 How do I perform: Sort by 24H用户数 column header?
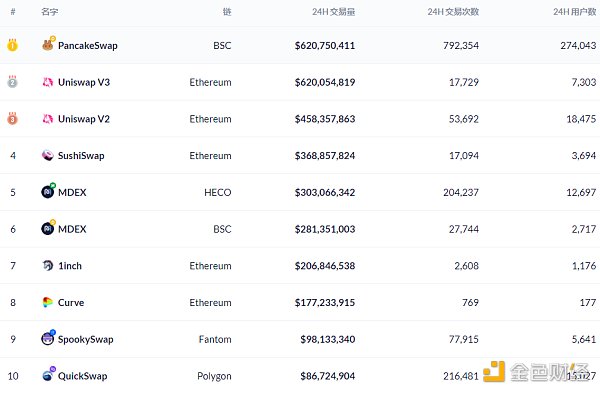point(574,12)
